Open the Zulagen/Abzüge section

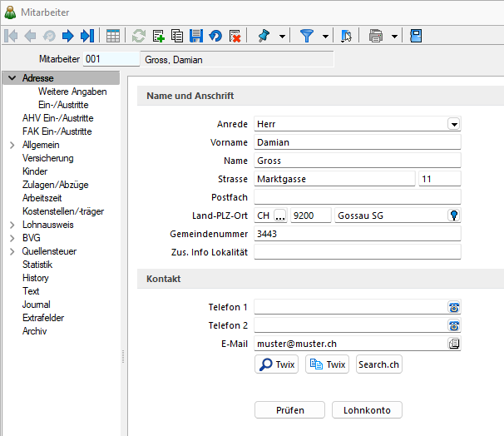[56, 185]
